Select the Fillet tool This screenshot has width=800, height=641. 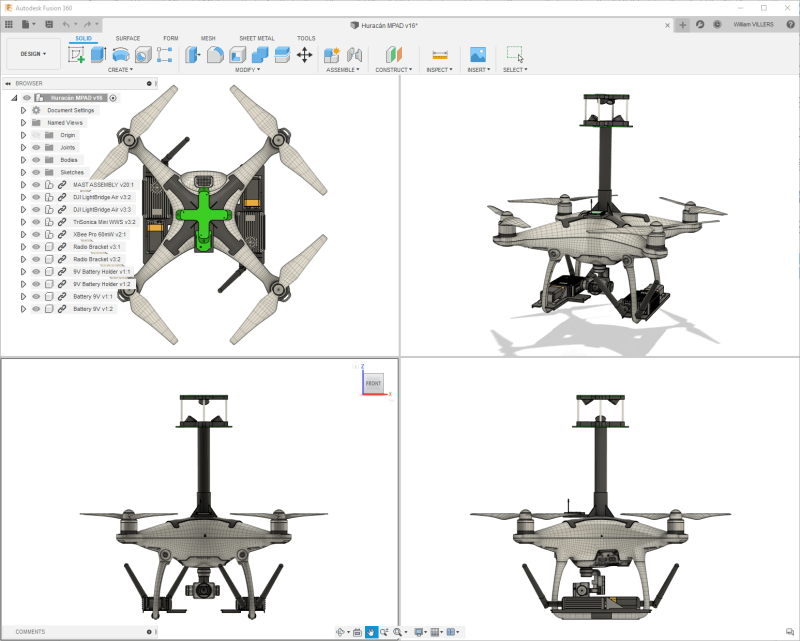pos(215,55)
